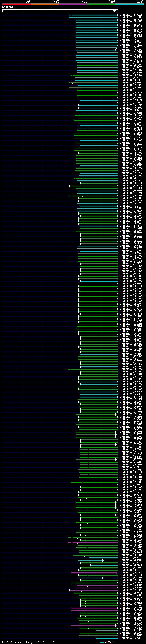Viewport: 146px width, 644px height.
Task: Click the white query bar spanning 1 to 581
Action: click(x=60, y=10)
